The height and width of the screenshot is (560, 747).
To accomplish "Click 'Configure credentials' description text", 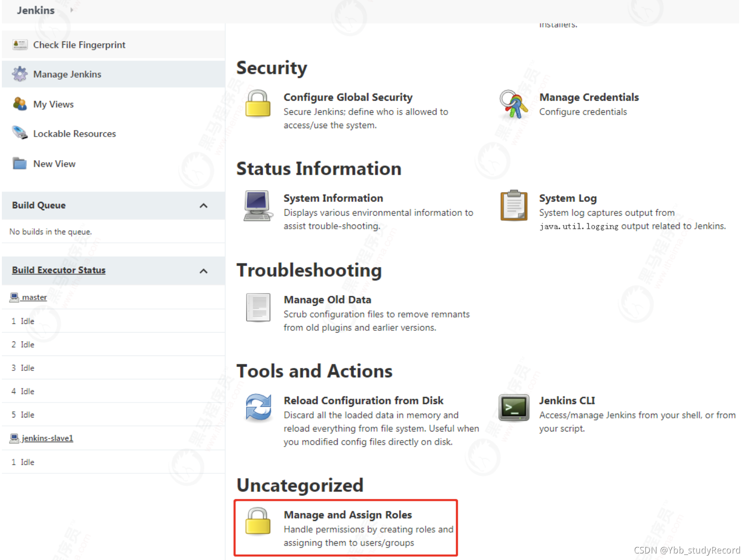I will point(583,112).
